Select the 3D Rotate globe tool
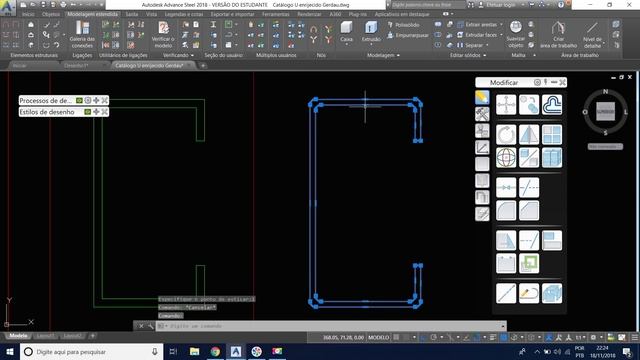The image size is (640, 360). click(506, 158)
